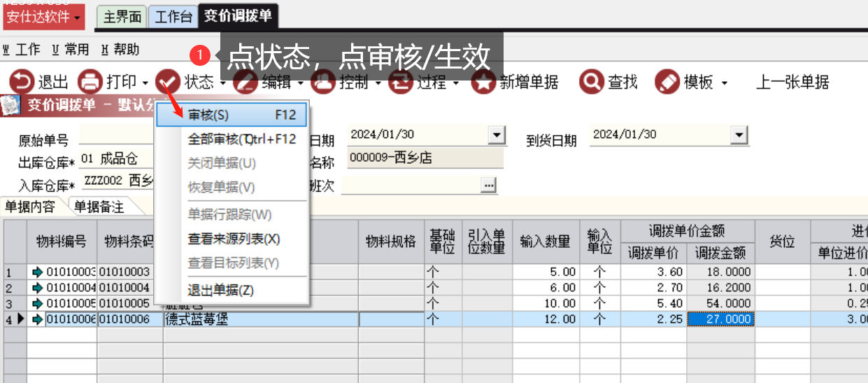868x383 pixels.
Task: Click the 出库仓库 field showing 01 成品仓
Action: [115, 159]
